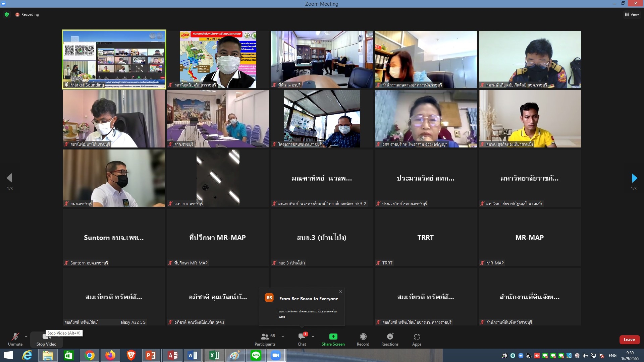This screenshot has width=644, height=362.
Task: Open the View layout menu
Action: coord(632,14)
